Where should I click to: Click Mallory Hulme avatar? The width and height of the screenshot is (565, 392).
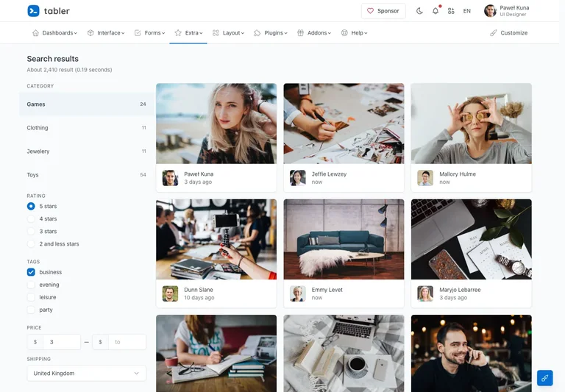[425, 178]
